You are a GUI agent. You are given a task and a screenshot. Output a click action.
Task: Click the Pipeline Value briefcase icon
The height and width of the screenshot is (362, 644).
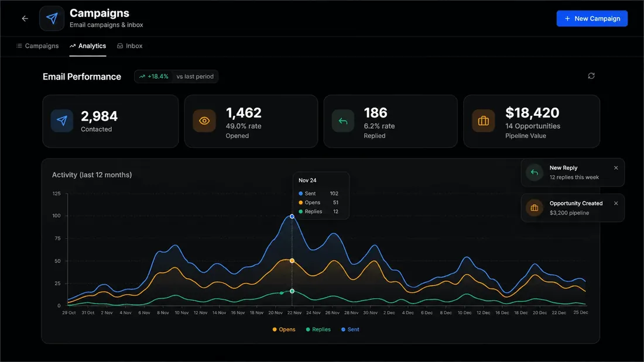484,120
